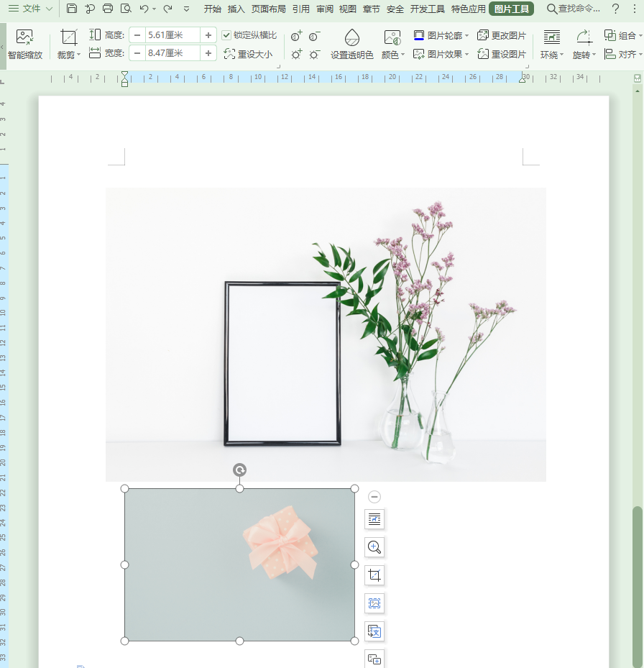644x668 pixels.
Task: Click 重设大小 reset size button
Action: pos(248,54)
